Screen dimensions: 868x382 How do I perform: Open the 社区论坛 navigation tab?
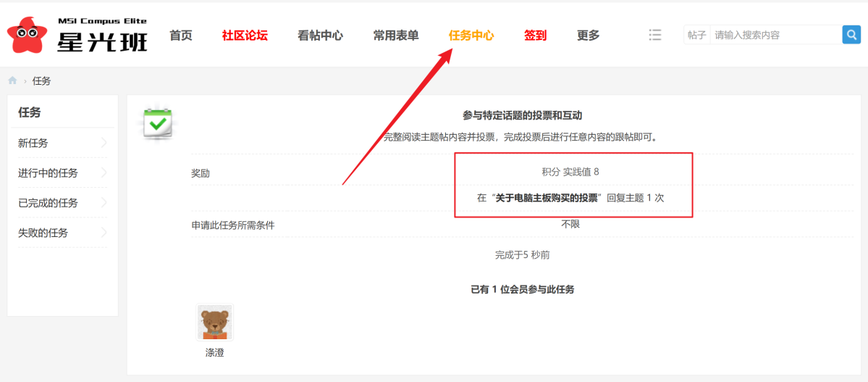coord(245,36)
